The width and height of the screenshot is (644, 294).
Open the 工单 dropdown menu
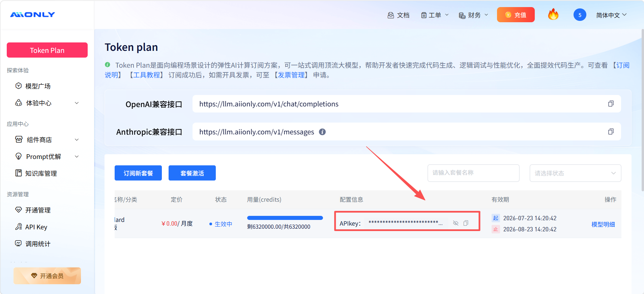(435, 15)
